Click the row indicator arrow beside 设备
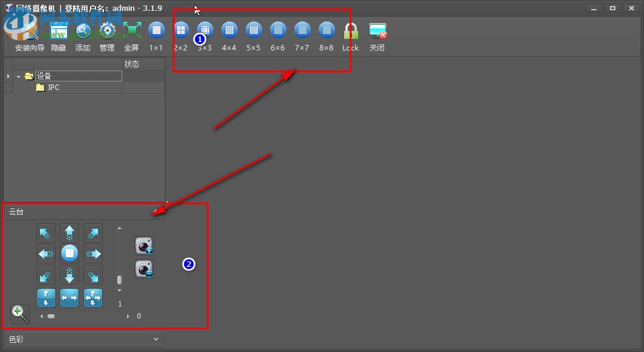 tap(9, 77)
